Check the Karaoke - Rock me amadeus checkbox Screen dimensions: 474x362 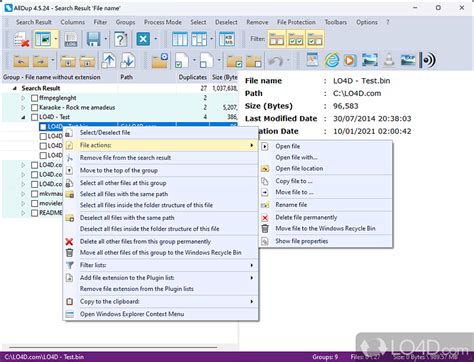[x=34, y=108]
